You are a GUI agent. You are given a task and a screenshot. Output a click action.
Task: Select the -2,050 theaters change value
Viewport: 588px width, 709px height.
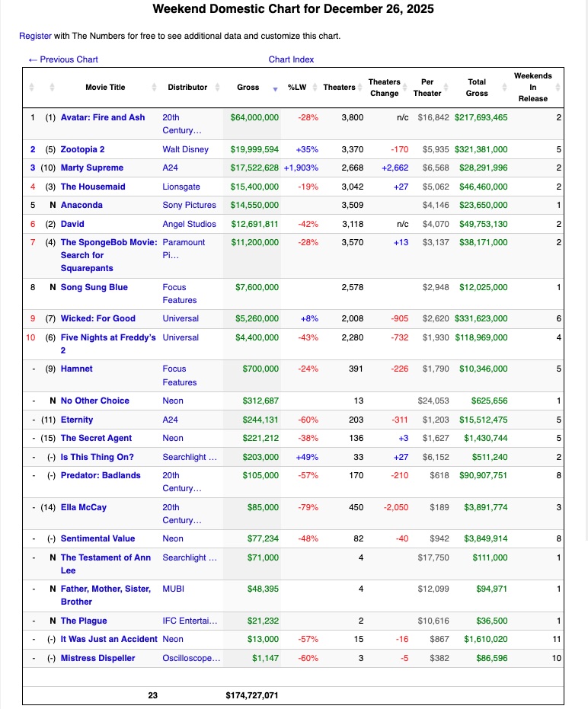coord(396,507)
